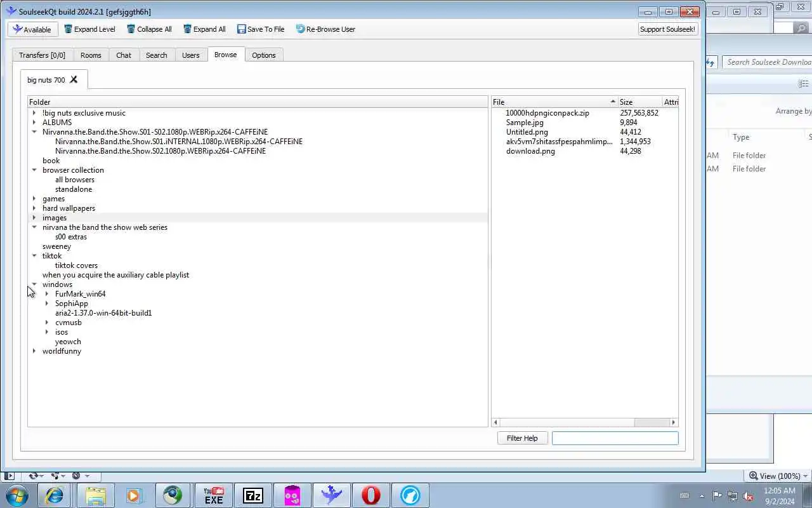Select the auxiliary cable playlist folder
The width and height of the screenshot is (812, 508).
point(115,275)
